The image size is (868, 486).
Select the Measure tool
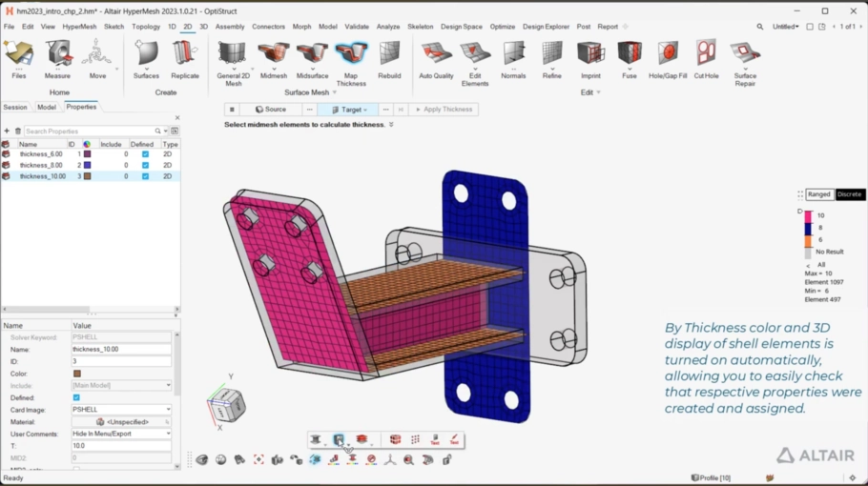(57, 60)
